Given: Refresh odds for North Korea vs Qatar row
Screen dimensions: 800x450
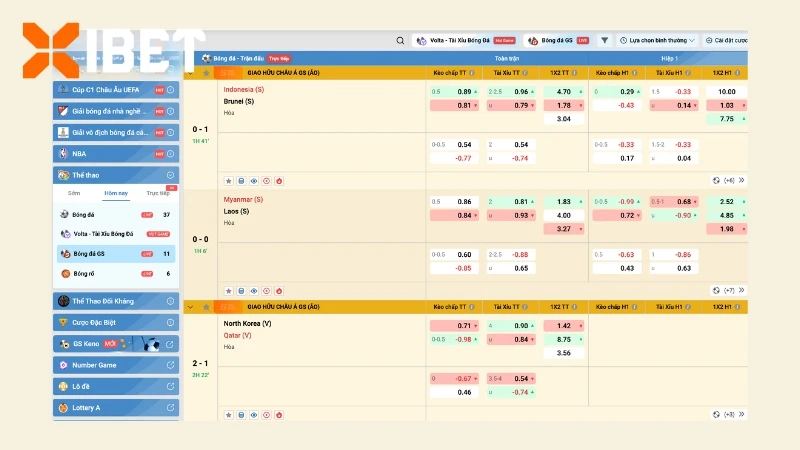Looking at the screenshot, I should (x=716, y=414).
